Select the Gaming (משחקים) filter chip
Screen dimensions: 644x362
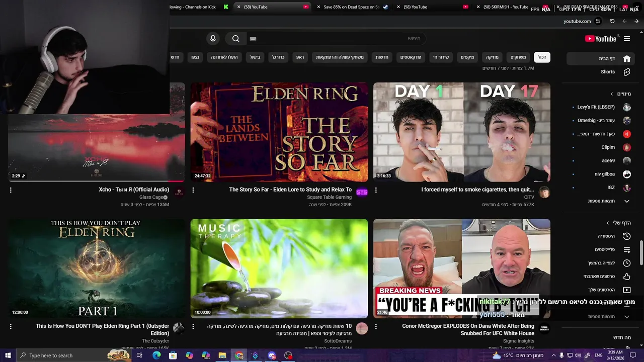[x=518, y=57]
